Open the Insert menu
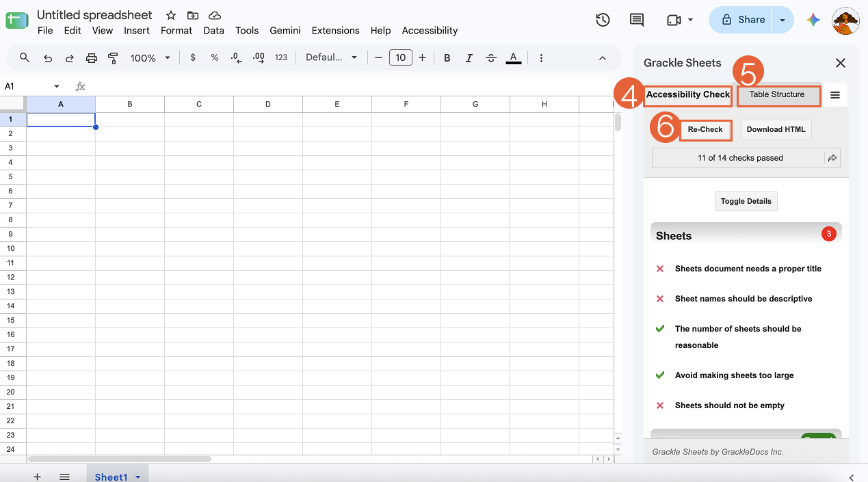This screenshot has width=868, height=482. coord(137,30)
